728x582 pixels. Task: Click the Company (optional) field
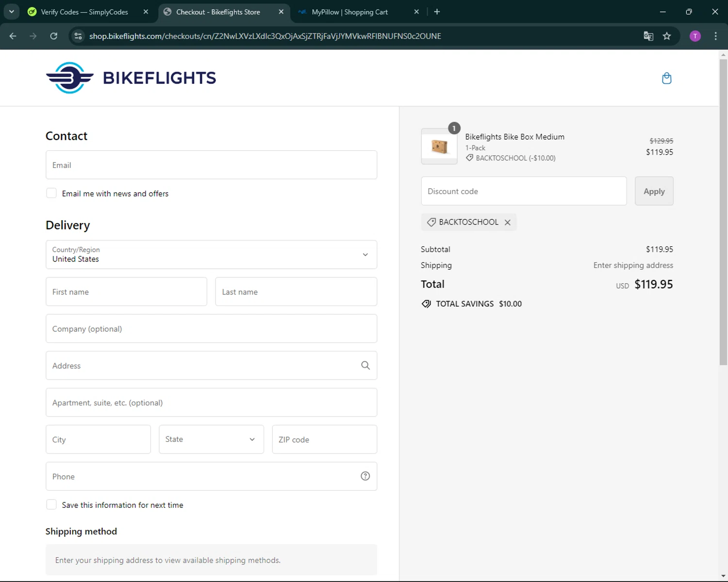[x=211, y=328]
